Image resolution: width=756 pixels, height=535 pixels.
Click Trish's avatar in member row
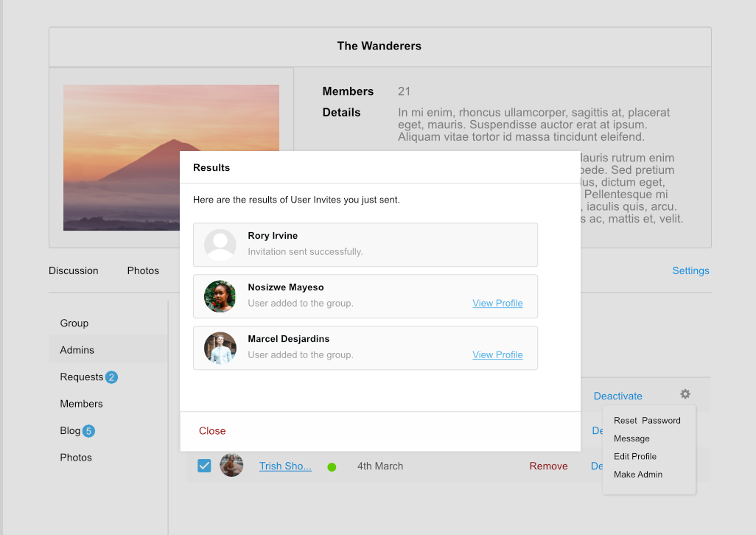click(x=231, y=466)
